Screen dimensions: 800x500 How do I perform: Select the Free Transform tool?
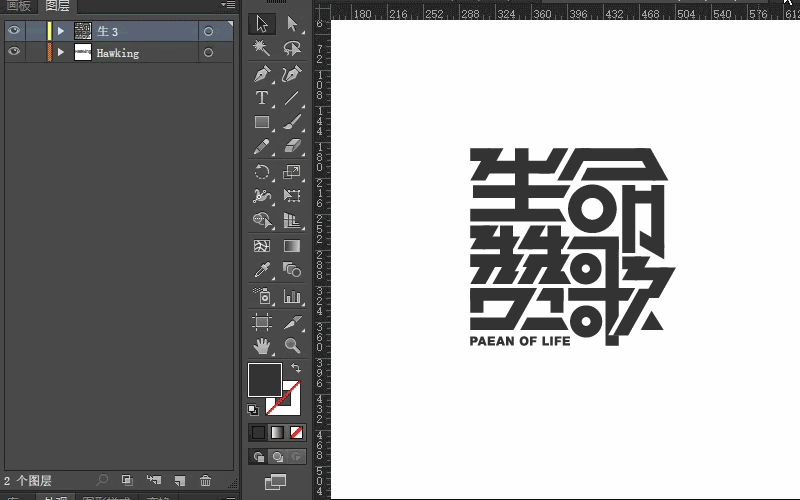pyautogui.click(x=292, y=196)
